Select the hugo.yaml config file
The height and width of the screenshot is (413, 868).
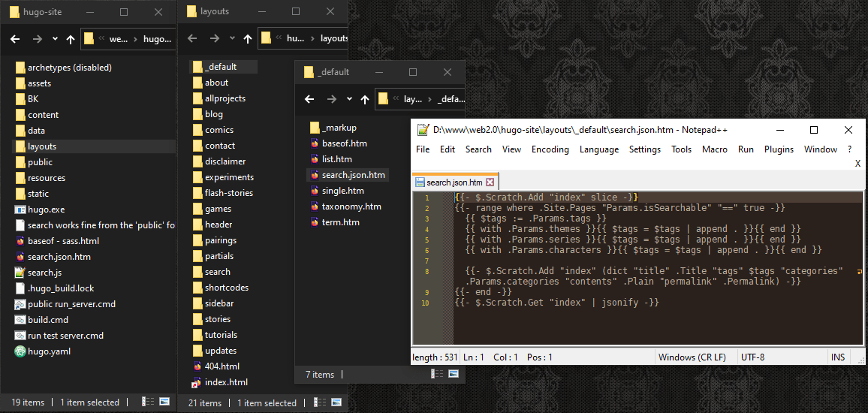click(x=48, y=351)
